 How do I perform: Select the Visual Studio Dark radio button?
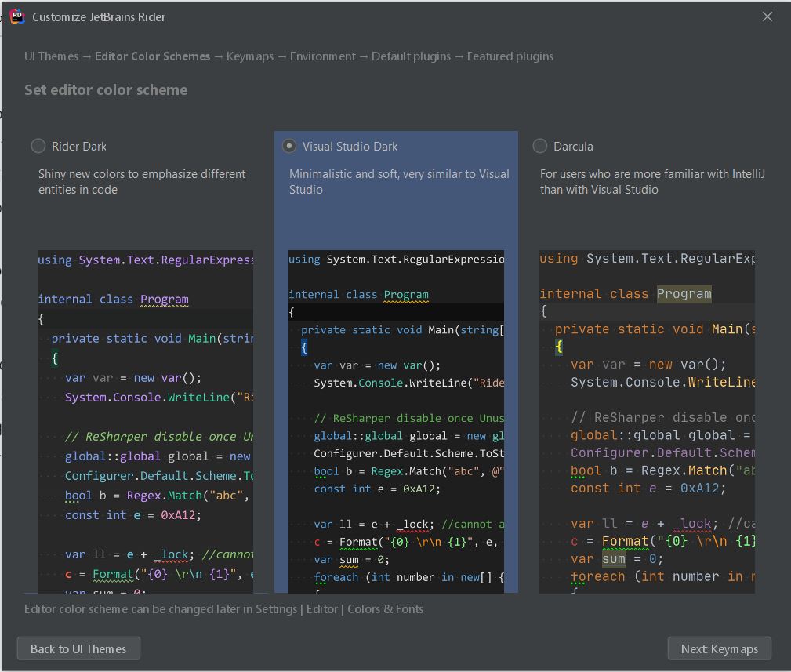click(289, 146)
